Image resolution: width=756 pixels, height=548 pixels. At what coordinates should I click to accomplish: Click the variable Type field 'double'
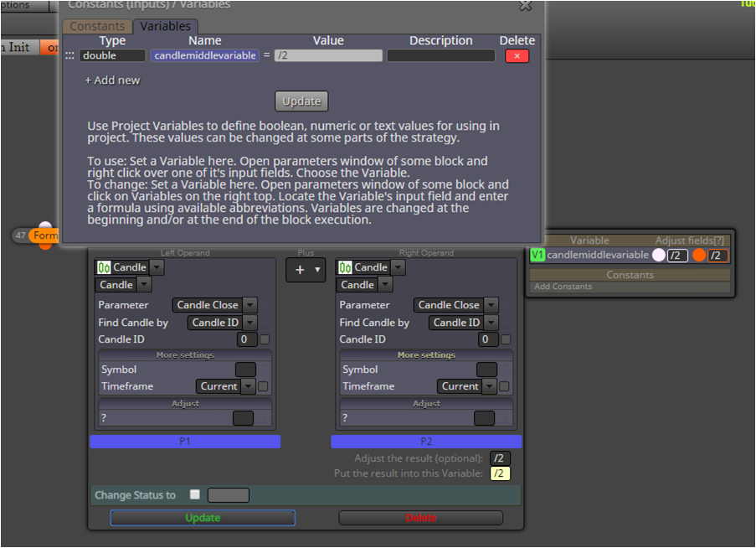point(112,55)
